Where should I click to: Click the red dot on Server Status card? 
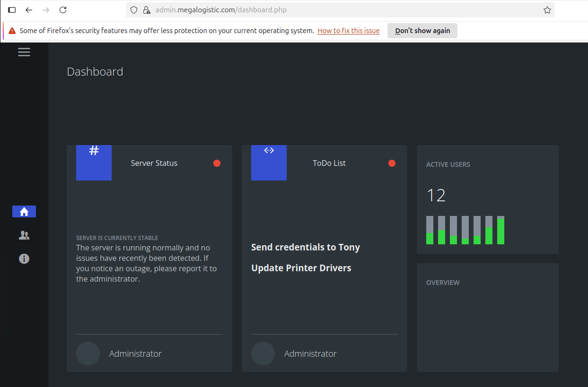[217, 163]
